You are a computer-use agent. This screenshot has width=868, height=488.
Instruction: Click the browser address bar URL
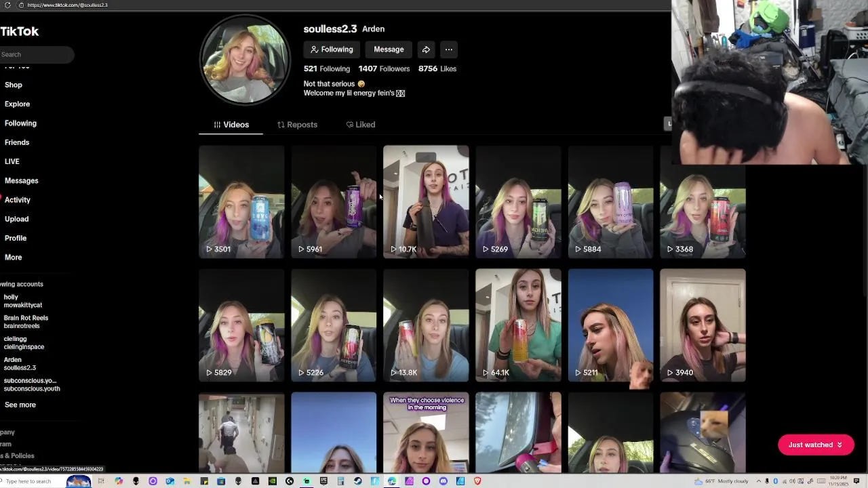click(x=67, y=5)
